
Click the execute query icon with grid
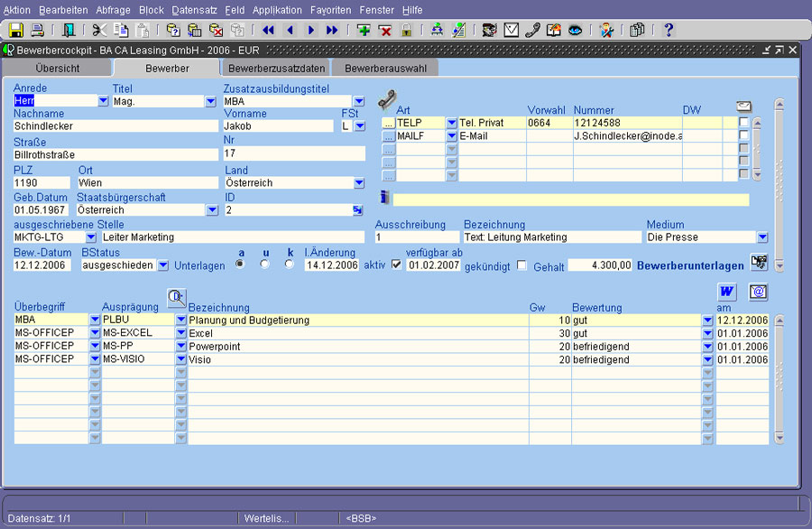(x=195, y=30)
